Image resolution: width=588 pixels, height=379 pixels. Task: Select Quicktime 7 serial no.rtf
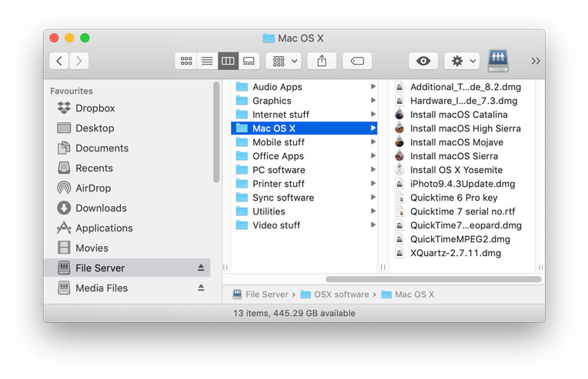click(x=462, y=211)
